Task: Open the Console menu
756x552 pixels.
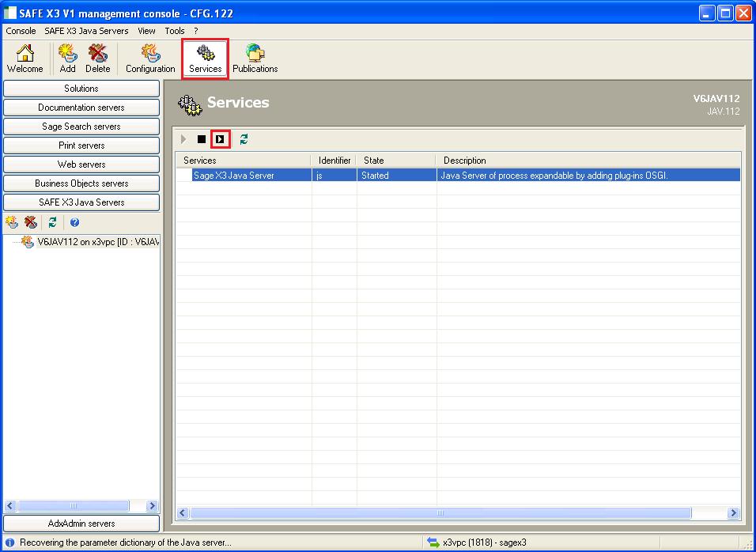Action: pyautogui.click(x=21, y=31)
